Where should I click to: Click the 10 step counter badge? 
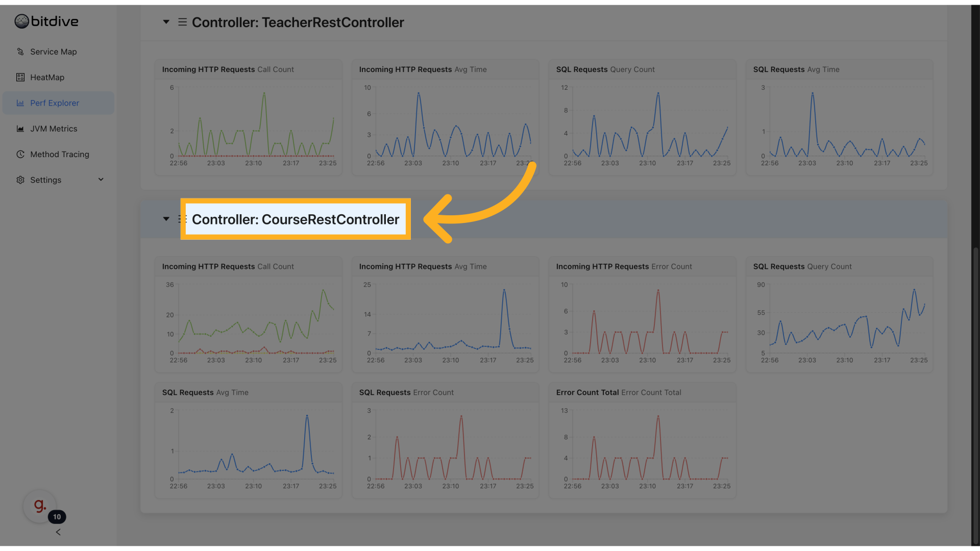[x=57, y=517]
